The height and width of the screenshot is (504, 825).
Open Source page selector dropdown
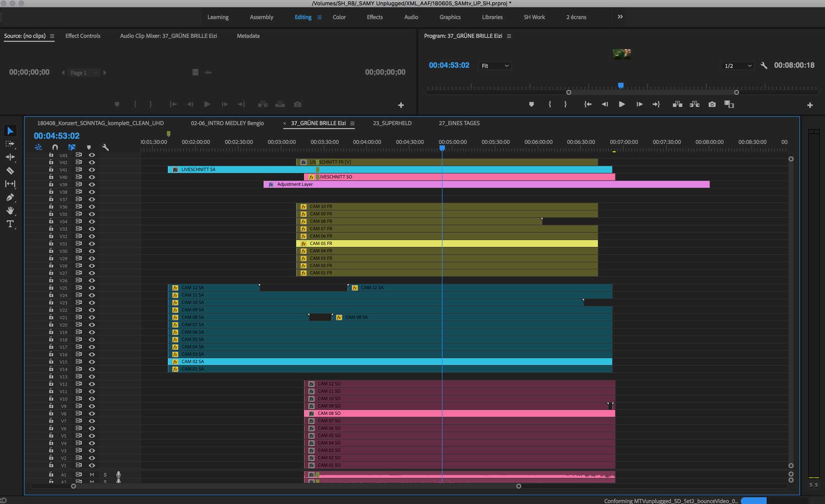click(x=84, y=72)
